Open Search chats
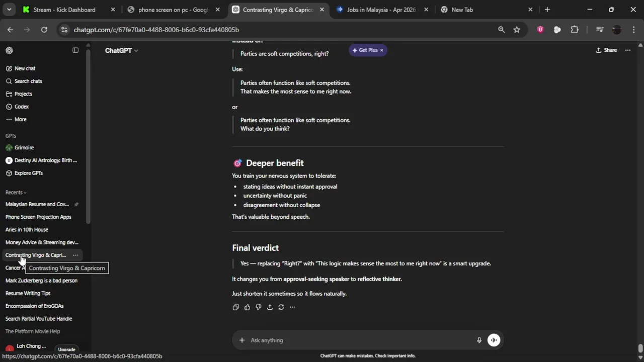Viewport: 644px width, 362px height. pyautogui.click(x=28, y=81)
